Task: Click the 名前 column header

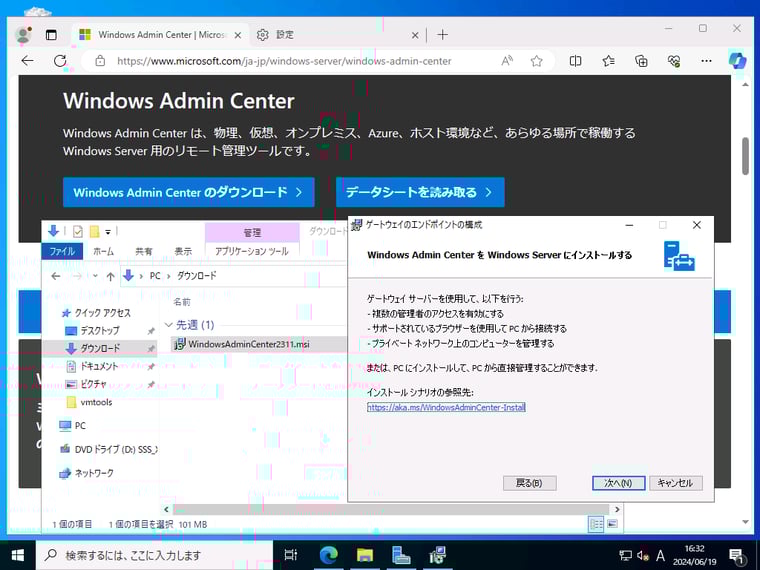Action: point(182,301)
